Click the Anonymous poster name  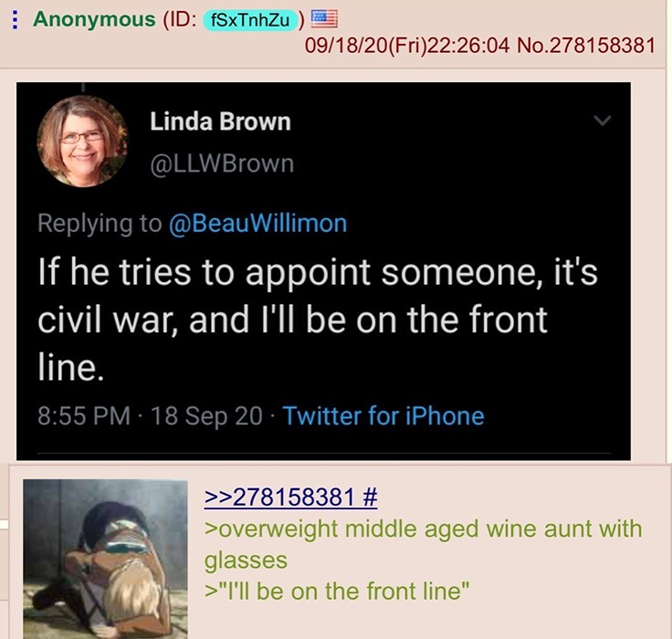click(94, 19)
